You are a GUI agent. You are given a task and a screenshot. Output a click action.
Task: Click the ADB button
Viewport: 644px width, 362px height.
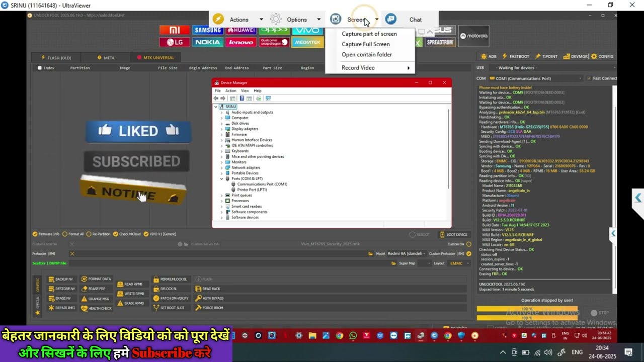(489, 56)
